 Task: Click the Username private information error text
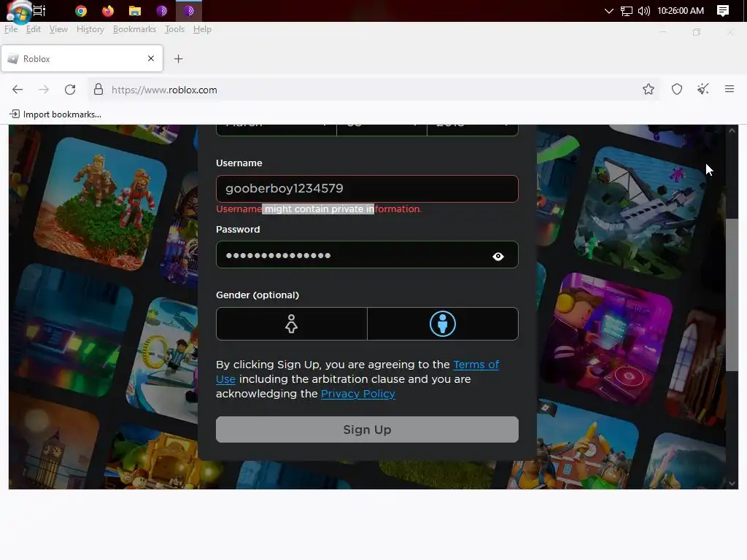[x=319, y=209]
